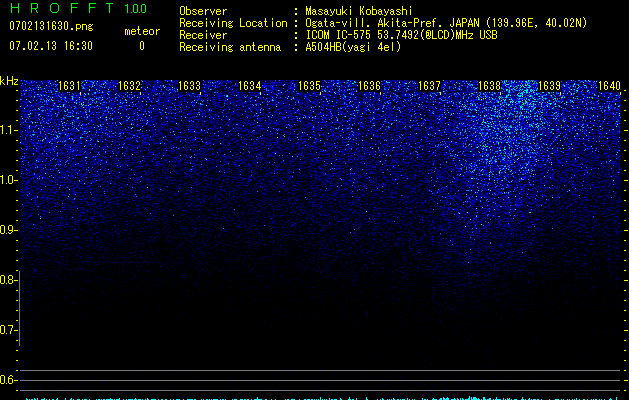Click the 1635 time marker
629x400 pixels.
(309, 86)
